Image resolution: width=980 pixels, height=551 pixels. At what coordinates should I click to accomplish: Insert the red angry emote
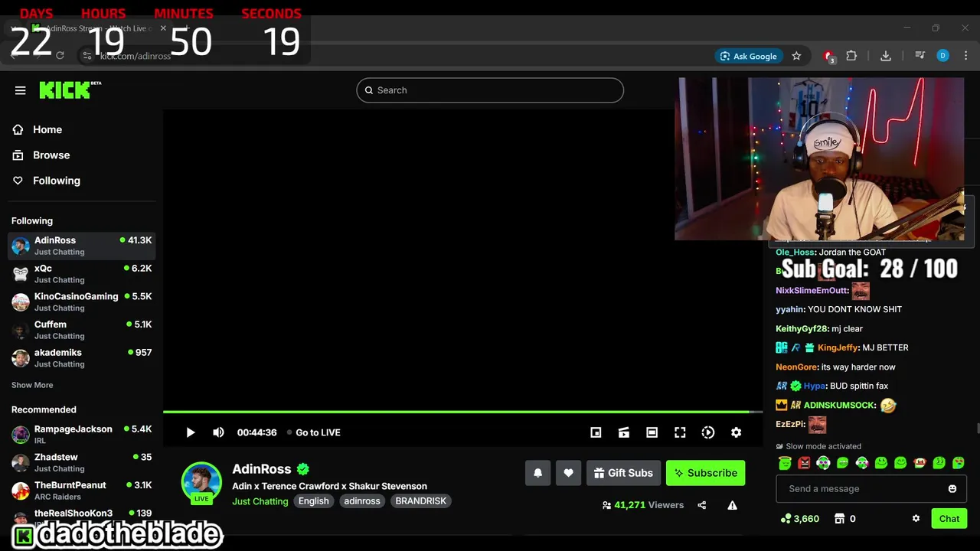tap(804, 463)
